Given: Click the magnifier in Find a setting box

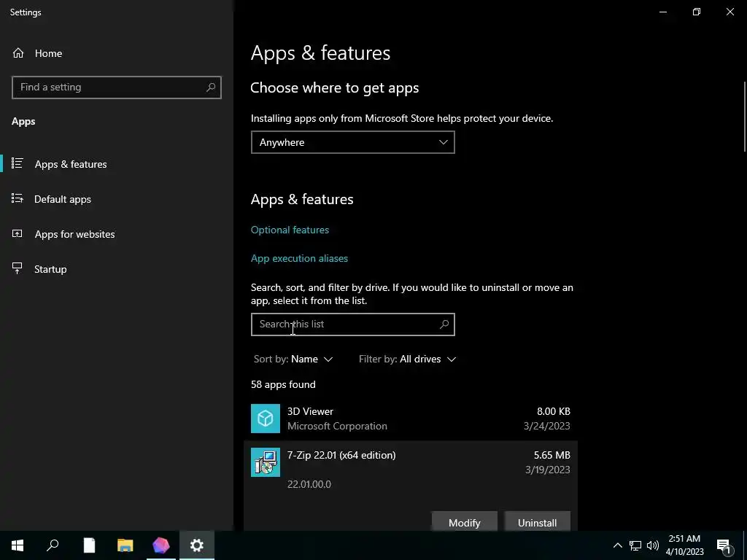Looking at the screenshot, I should (x=211, y=87).
